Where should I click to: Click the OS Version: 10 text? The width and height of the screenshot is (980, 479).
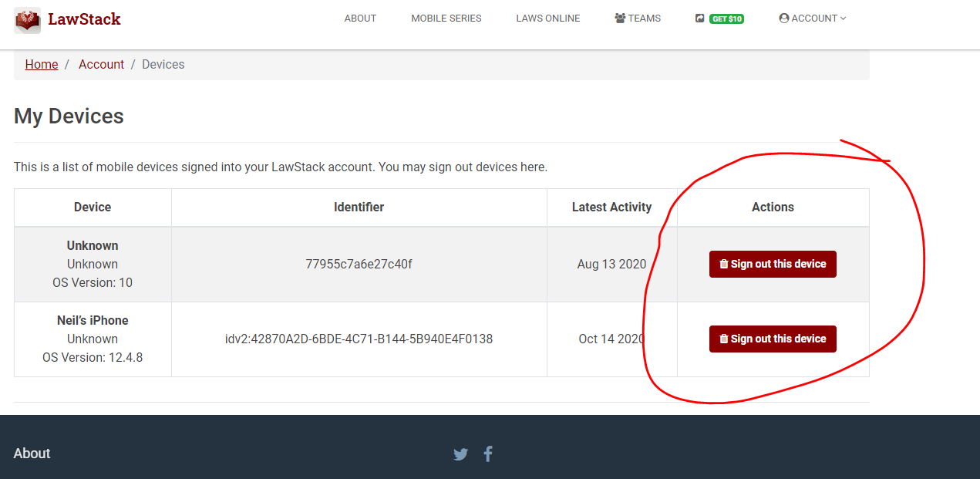pos(93,283)
